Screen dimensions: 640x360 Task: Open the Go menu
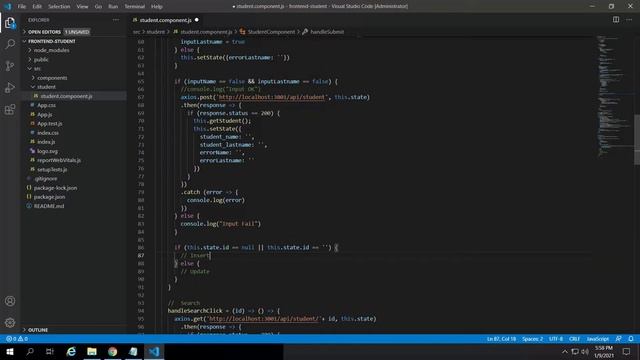pos(98,7)
